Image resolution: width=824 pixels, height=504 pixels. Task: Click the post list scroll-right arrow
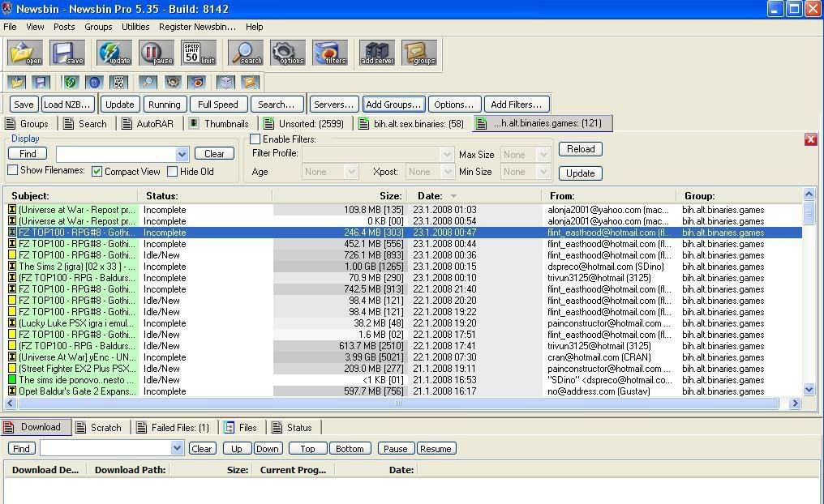click(795, 404)
